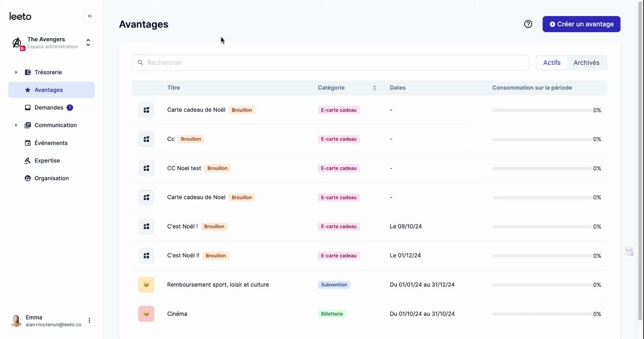Click the Organisation globe icon in sidebar
The width and height of the screenshot is (644, 339).
click(28, 178)
